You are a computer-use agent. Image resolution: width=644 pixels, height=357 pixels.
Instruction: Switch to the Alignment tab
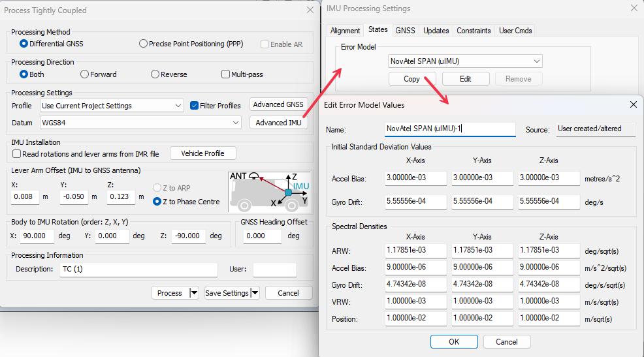click(345, 31)
